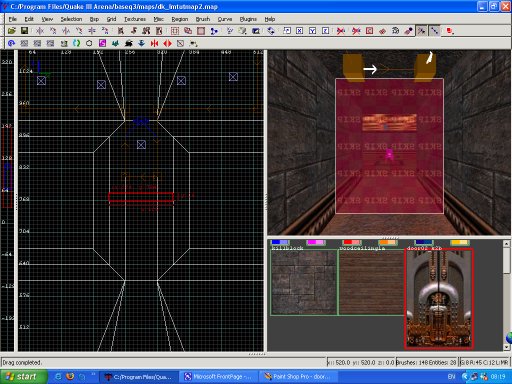Pick the blue texture swatch in the texture browser
The height and width of the screenshot is (384, 512).
(280, 242)
